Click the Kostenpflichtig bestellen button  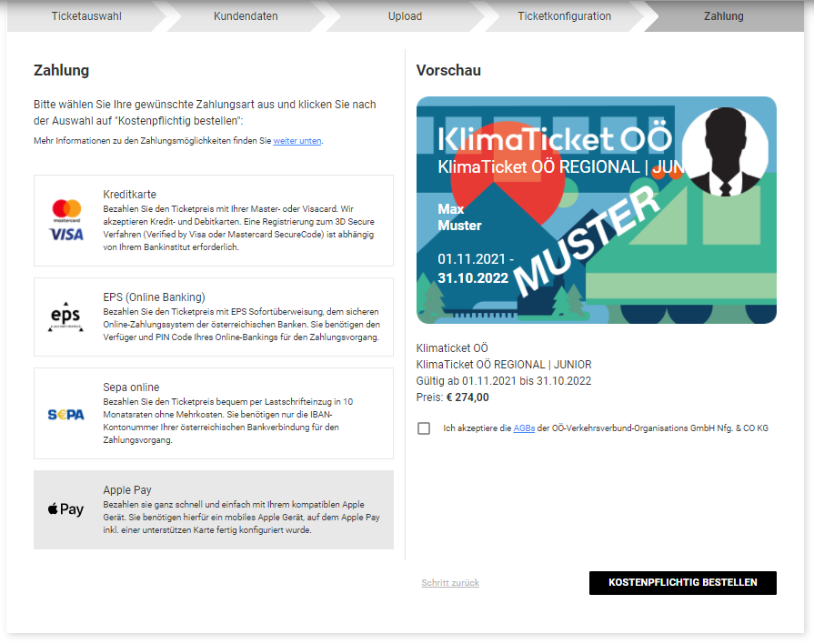point(683,583)
